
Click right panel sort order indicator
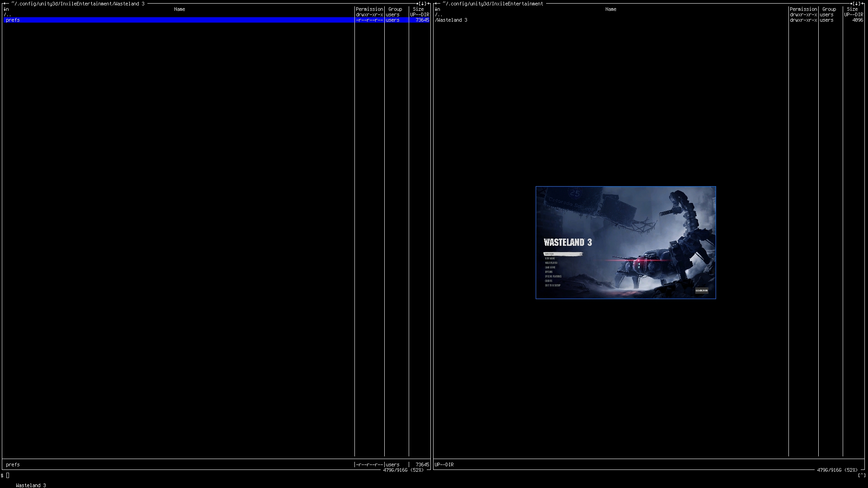coord(437,9)
